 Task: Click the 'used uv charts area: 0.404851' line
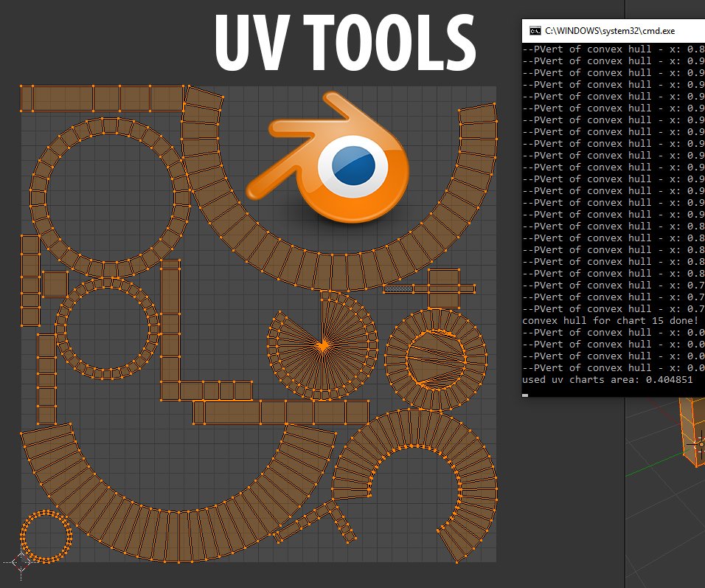pyautogui.click(x=608, y=380)
